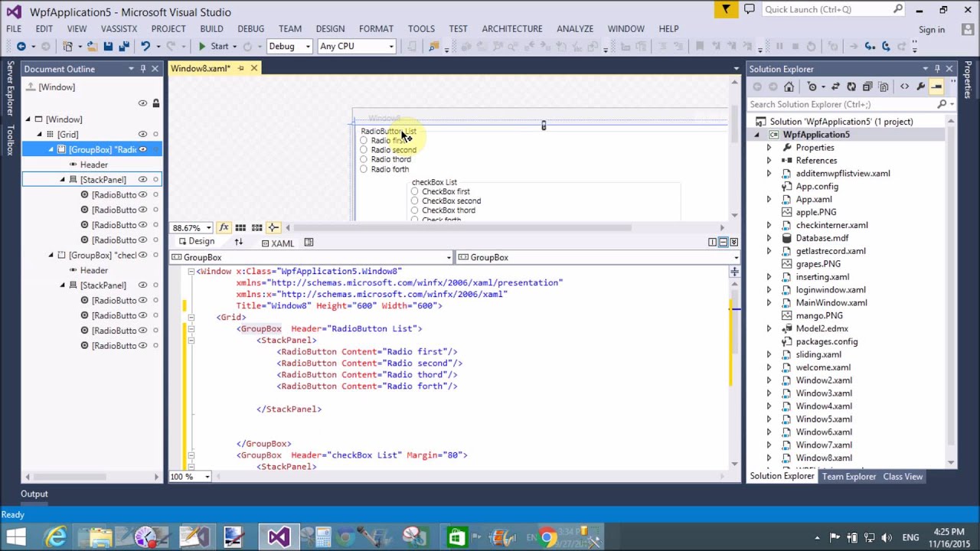Viewport: 980px width, 551px height.
Task: Click designer horizontal scrollbar
Action: pyautogui.click(x=462, y=227)
